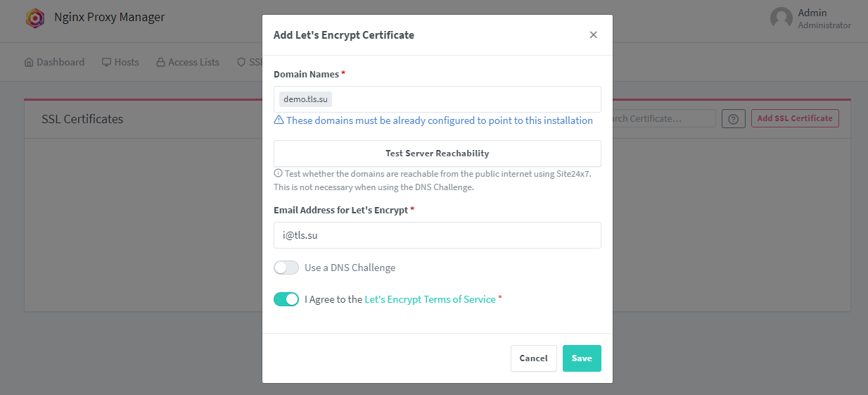
Task: Click the Nginx Proxy Manager logo icon
Action: pos(35,18)
